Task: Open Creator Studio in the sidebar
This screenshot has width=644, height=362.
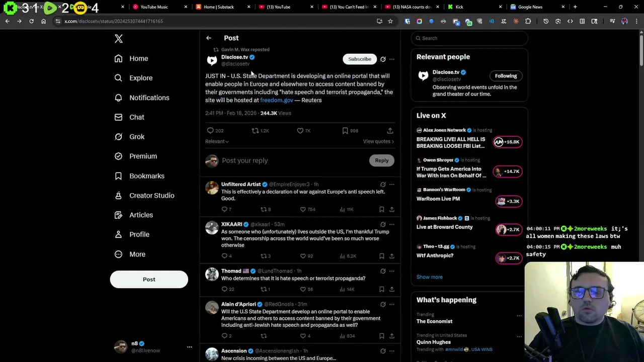Action: (144, 196)
